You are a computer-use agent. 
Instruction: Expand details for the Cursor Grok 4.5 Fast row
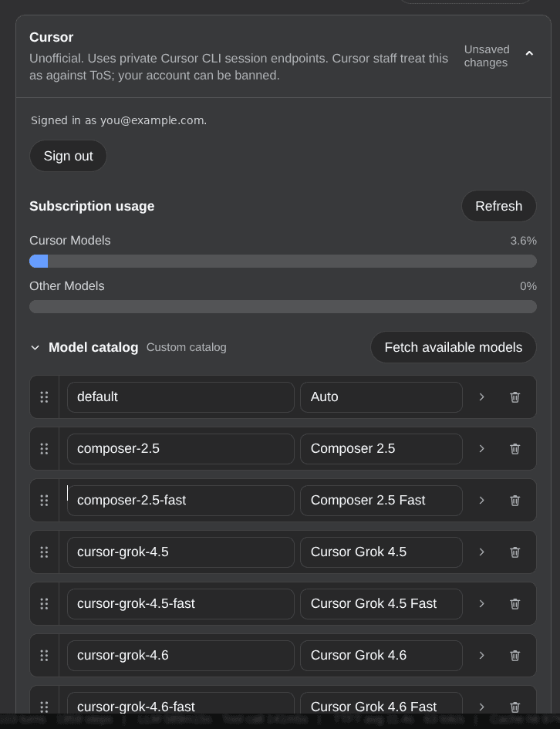coord(481,603)
